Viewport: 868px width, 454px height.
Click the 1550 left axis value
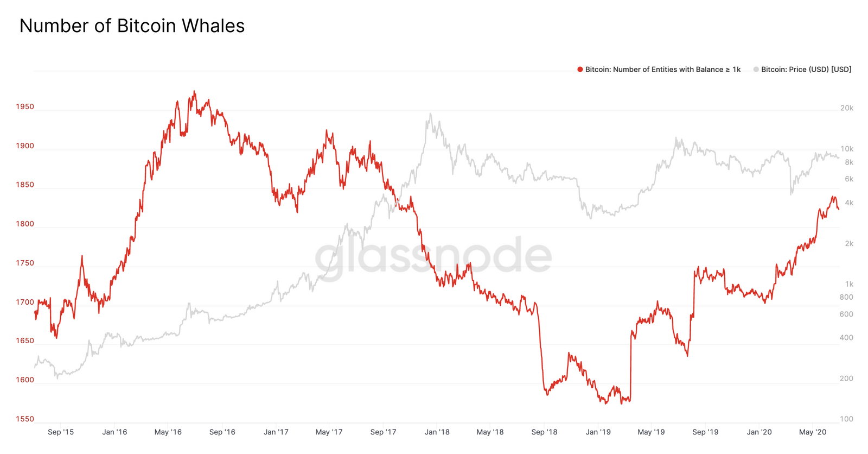click(x=25, y=419)
